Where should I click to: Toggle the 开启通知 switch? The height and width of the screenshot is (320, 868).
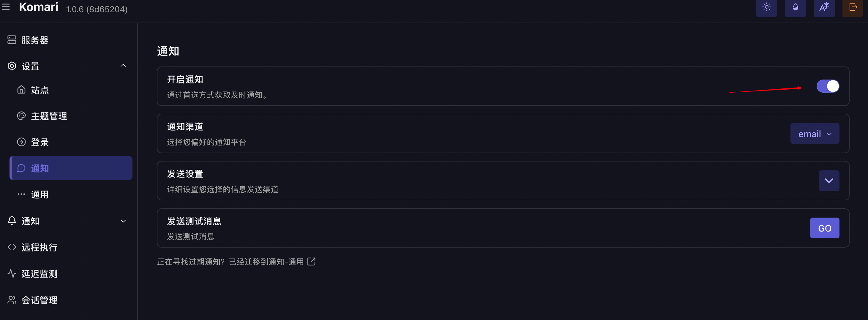pyautogui.click(x=828, y=86)
